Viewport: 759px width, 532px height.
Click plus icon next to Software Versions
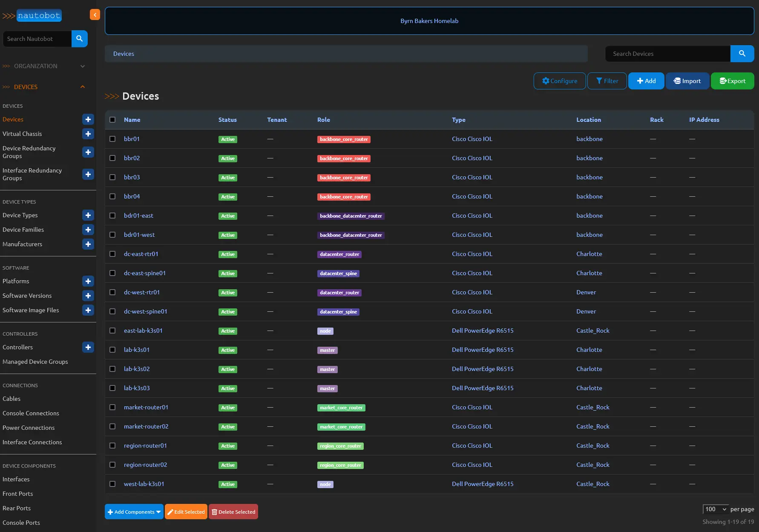point(88,296)
